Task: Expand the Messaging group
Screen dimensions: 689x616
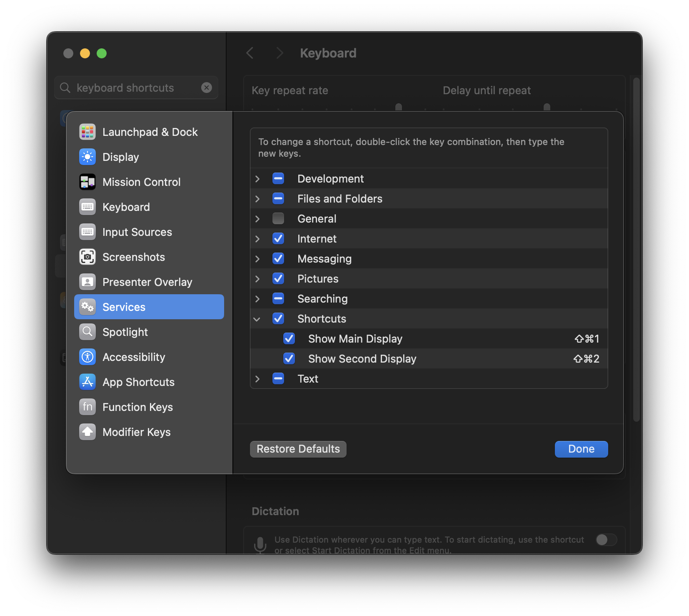Action: pos(257,259)
